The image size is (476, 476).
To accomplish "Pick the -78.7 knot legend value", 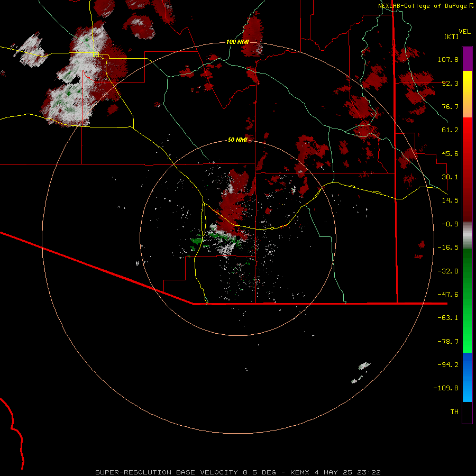I will (448, 342).
